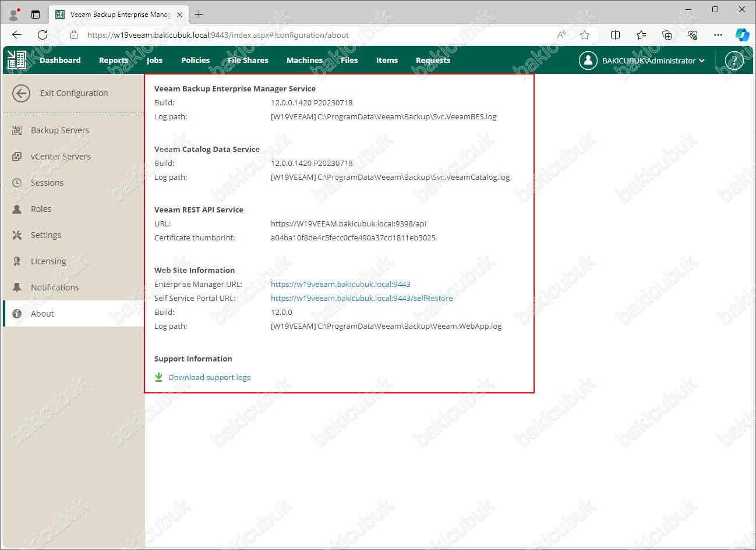Open the browser profile icon
Screen dimensions: 756x550
coord(14,15)
